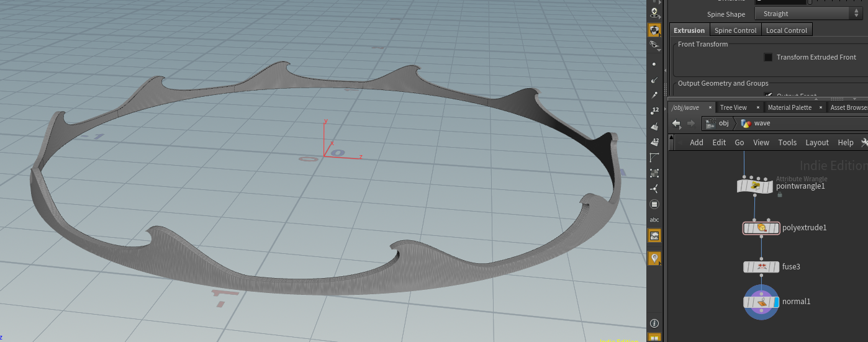Open the Tools menu
868x342 pixels.
(787, 142)
